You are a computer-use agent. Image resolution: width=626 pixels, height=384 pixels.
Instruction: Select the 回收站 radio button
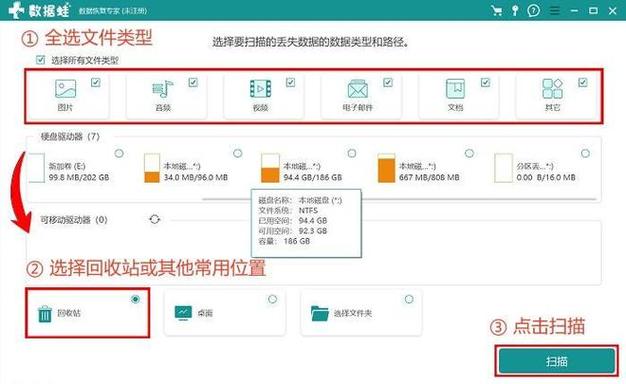pyautogui.click(x=136, y=299)
